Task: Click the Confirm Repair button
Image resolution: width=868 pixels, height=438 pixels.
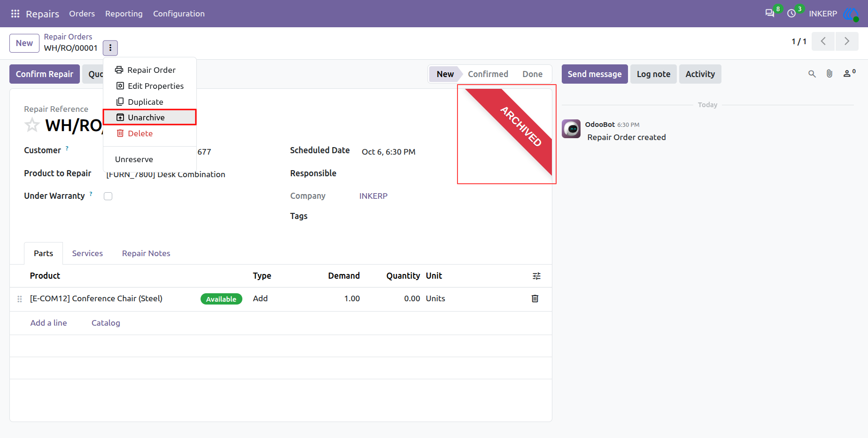Action: (x=45, y=74)
